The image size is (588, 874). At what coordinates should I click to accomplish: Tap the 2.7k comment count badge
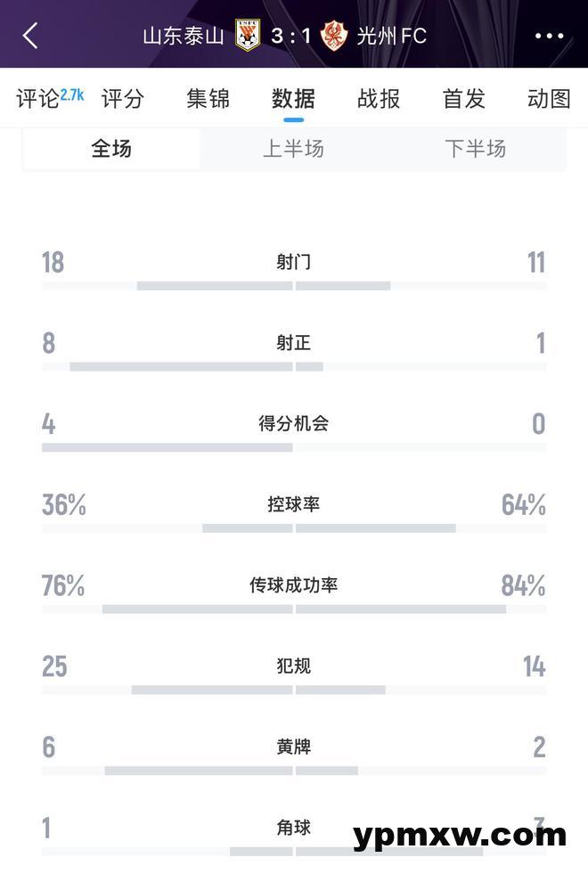(72, 93)
